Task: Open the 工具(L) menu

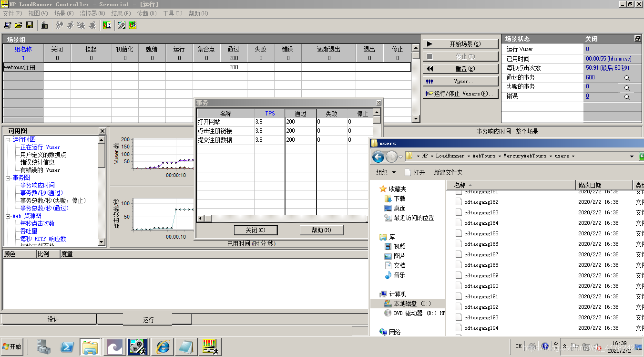Action: 173,13
